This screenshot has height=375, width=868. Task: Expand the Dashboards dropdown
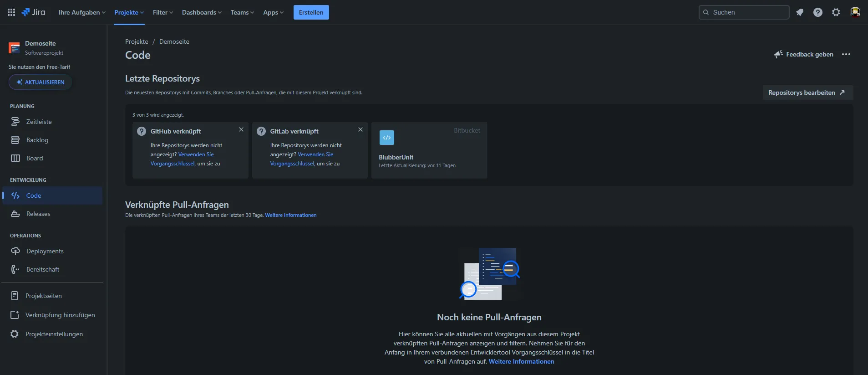[x=202, y=12]
